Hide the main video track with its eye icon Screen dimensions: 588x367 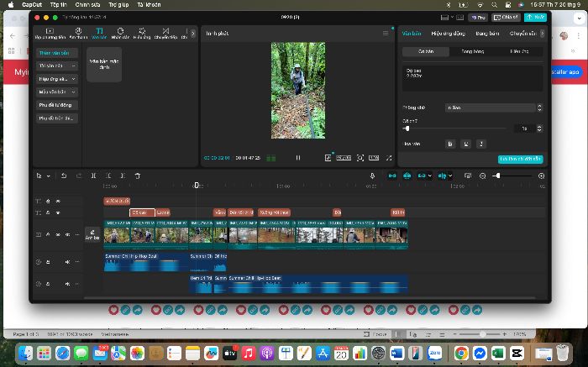[x=58, y=234]
